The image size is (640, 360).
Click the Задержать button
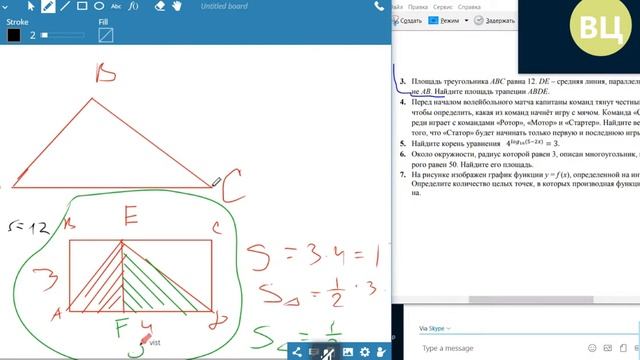pyautogui.click(x=495, y=20)
